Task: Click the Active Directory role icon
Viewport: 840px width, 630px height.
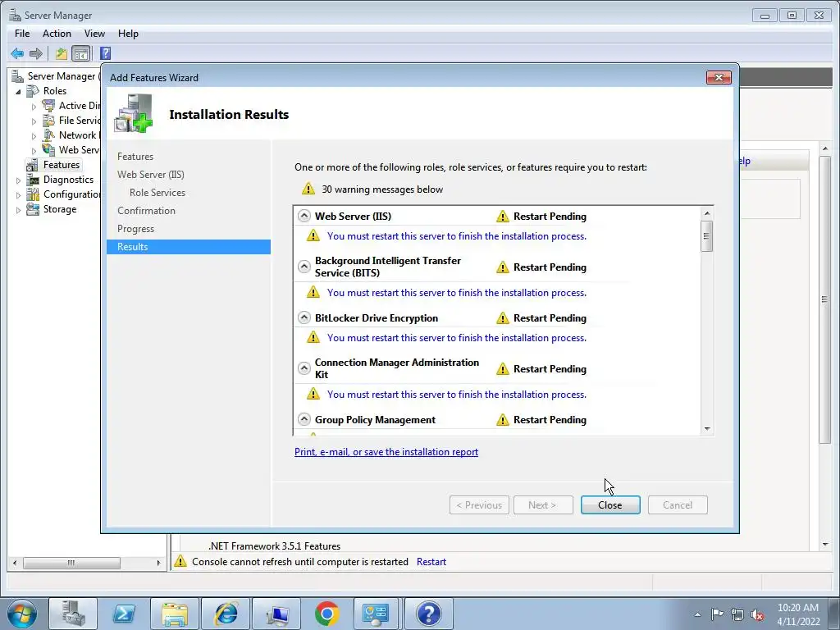Action: (x=48, y=106)
